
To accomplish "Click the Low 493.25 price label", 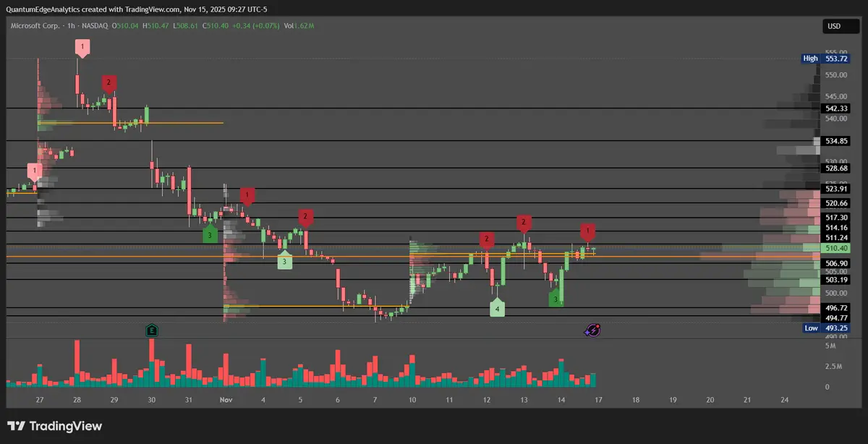I will point(825,328).
